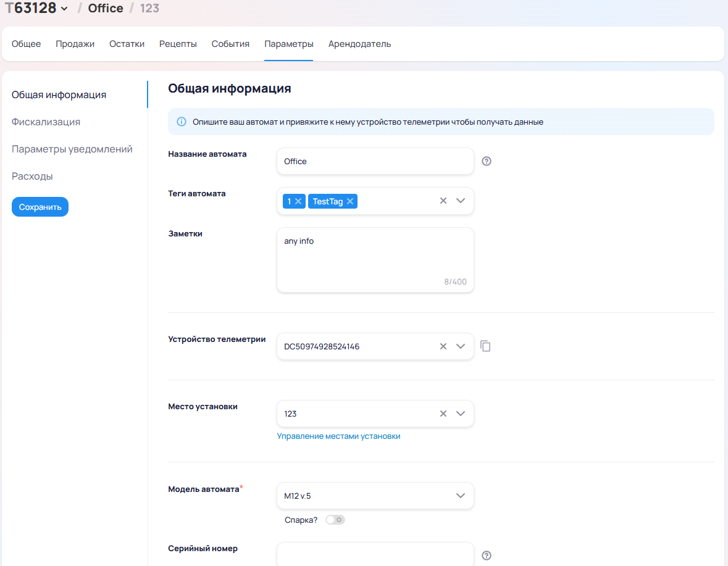Open the Устройство телеметрии dropdown
The width and height of the screenshot is (728, 566).
pos(460,346)
